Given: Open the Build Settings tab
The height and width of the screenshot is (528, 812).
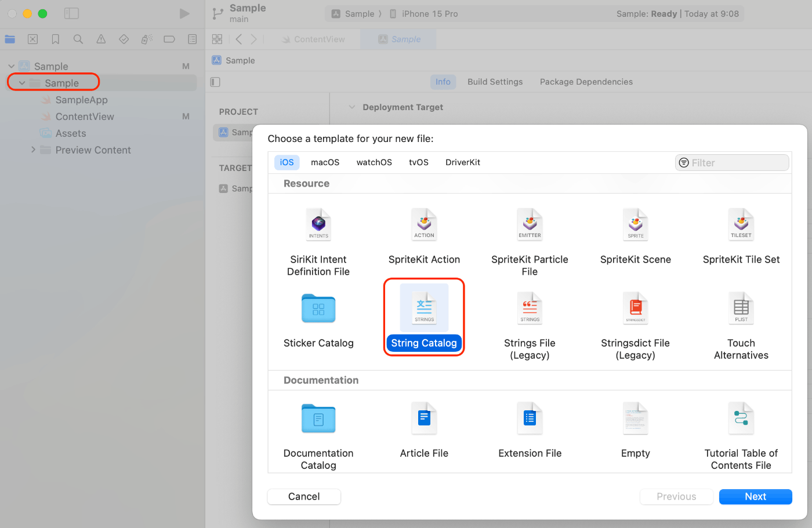Looking at the screenshot, I should [495, 82].
